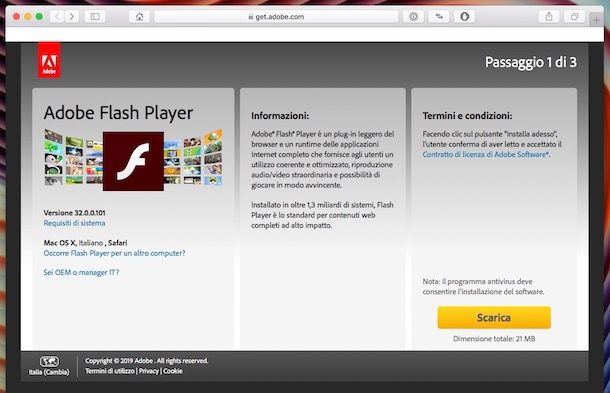This screenshot has height=393, width=610.
Task: Open the Privacy footer link
Action: [x=149, y=371]
